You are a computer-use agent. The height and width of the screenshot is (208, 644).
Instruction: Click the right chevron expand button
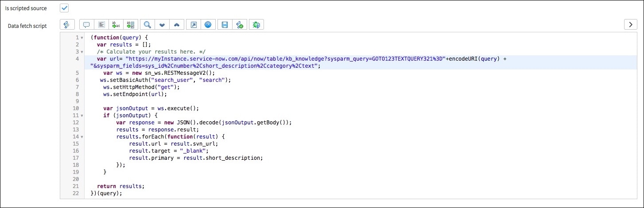pyautogui.click(x=630, y=25)
